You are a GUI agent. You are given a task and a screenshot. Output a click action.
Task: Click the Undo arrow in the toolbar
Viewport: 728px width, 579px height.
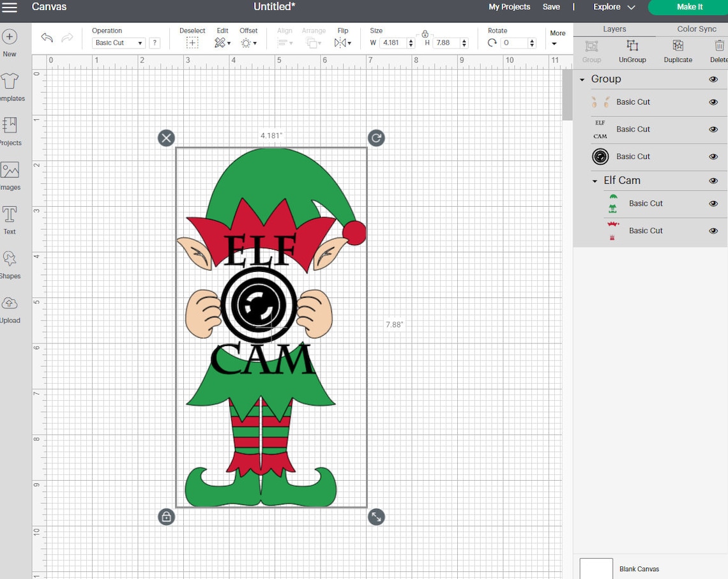pyautogui.click(x=47, y=38)
